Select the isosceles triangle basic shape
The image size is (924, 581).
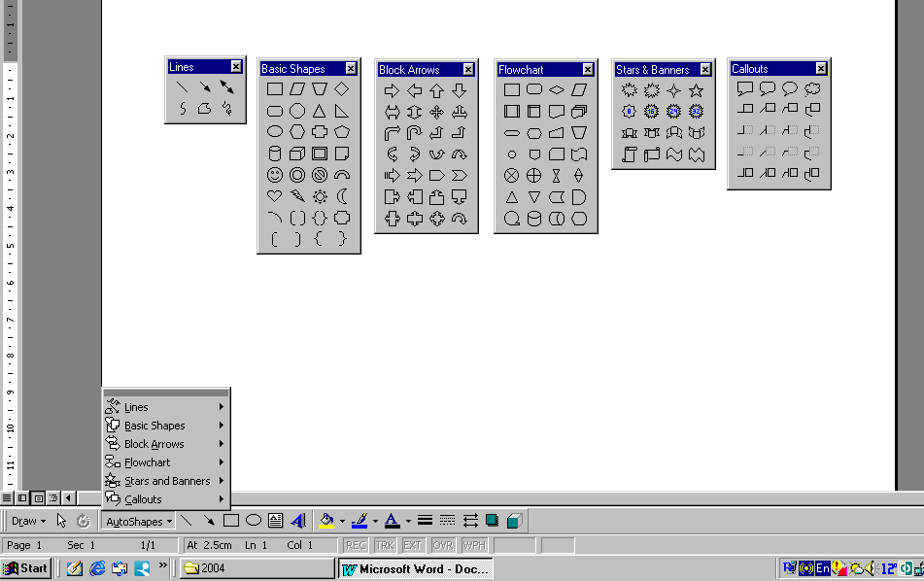(320, 111)
